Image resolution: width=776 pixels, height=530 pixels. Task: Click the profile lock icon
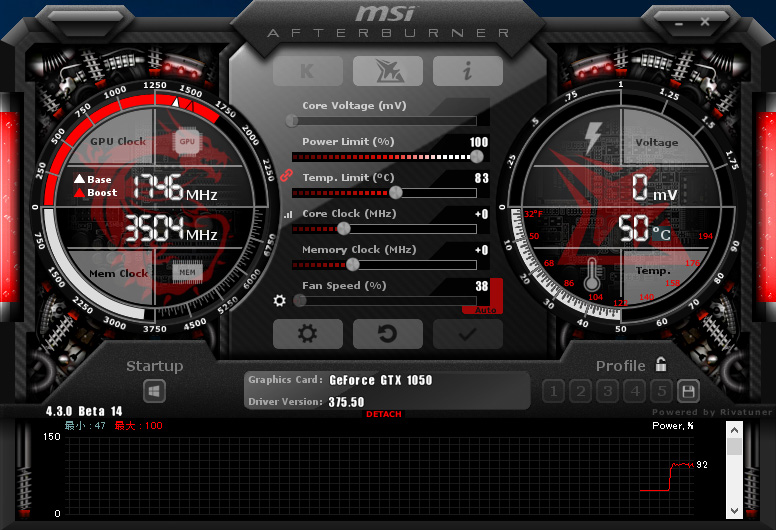(661, 365)
